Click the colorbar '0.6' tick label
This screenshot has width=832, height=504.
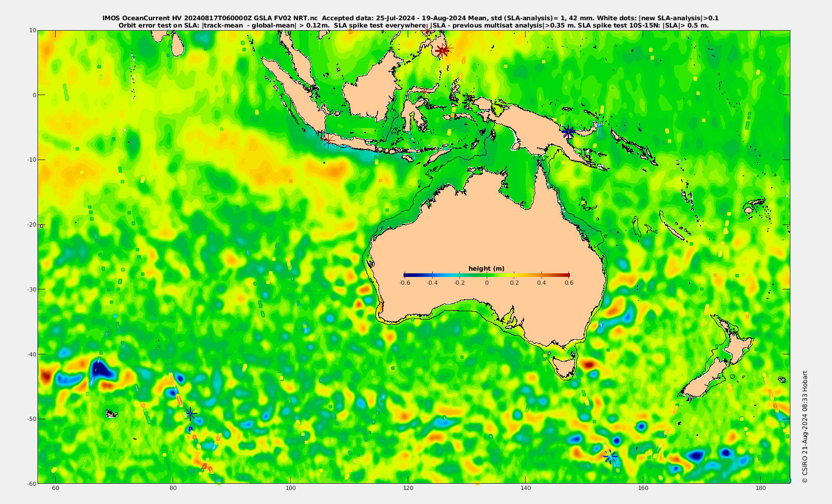click(569, 283)
